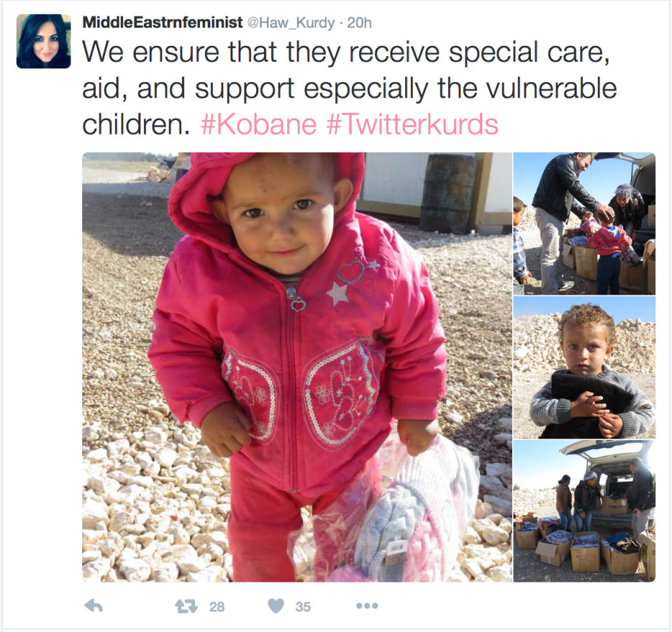Retweet using the retweet arrows icon

[x=186, y=606]
